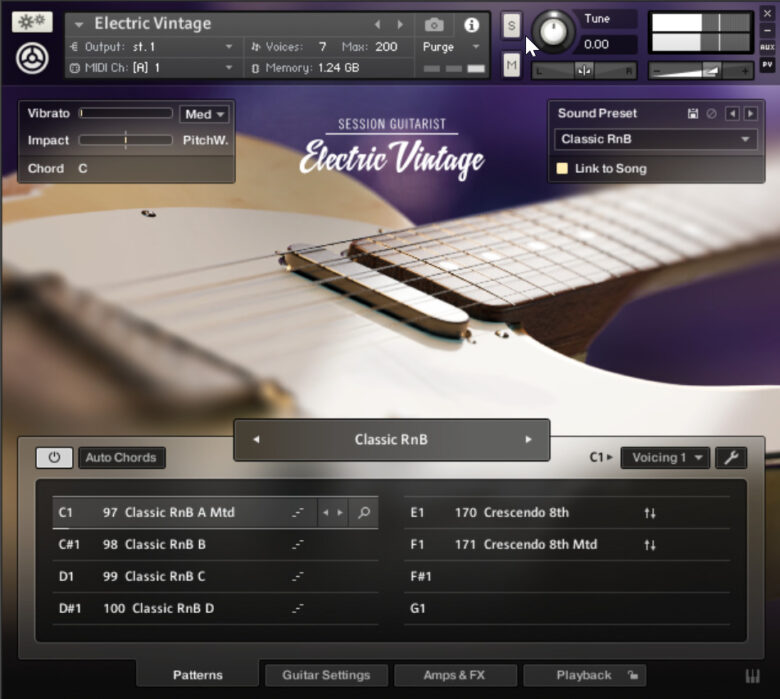
Task: Click the magnifier pattern browser icon
Action: pyautogui.click(x=364, y=513)
